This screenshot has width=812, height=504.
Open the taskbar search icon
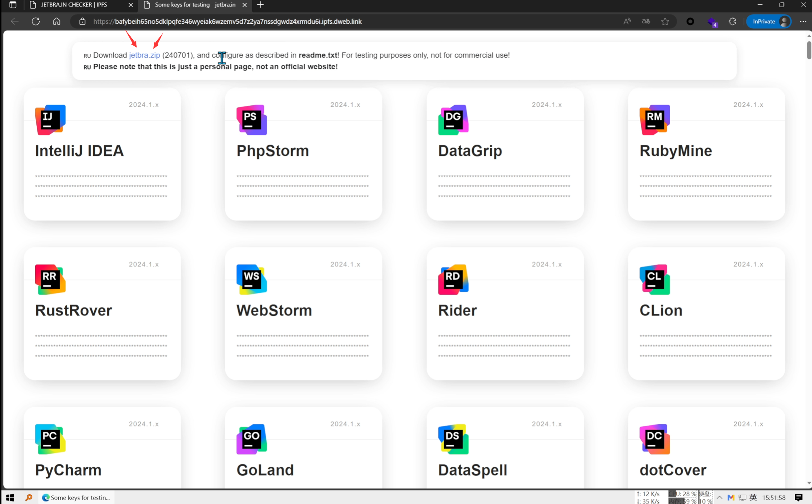point(29,498)
